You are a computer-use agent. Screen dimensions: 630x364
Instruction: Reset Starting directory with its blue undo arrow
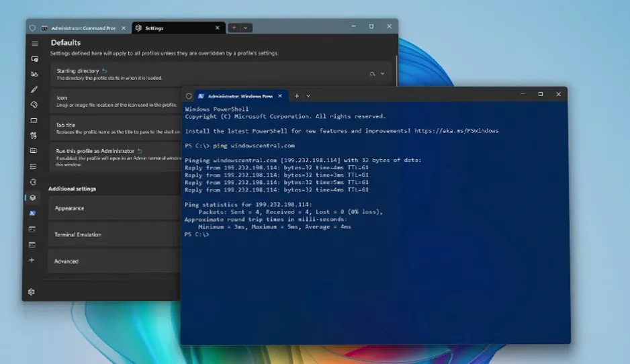[105, 71]
